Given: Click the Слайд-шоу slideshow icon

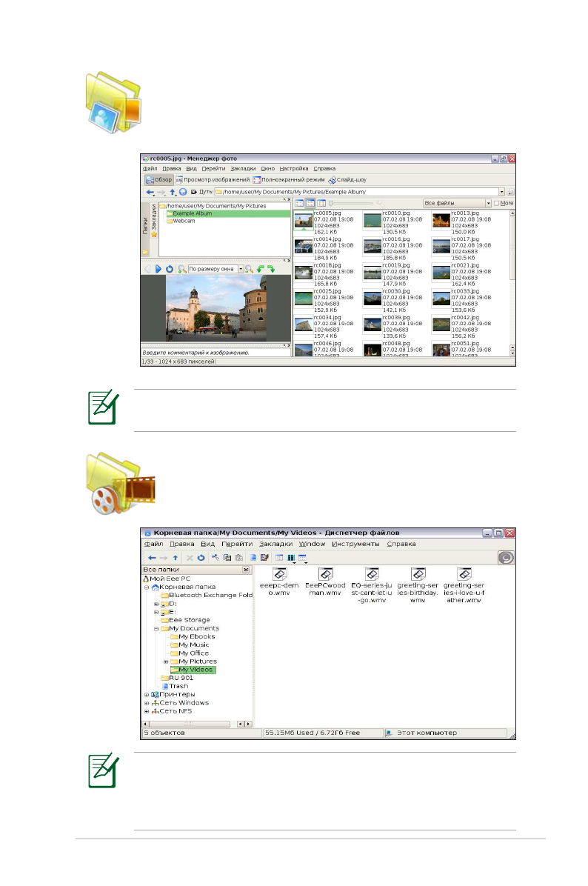Looking at the screenshot, I should point(333,180).
